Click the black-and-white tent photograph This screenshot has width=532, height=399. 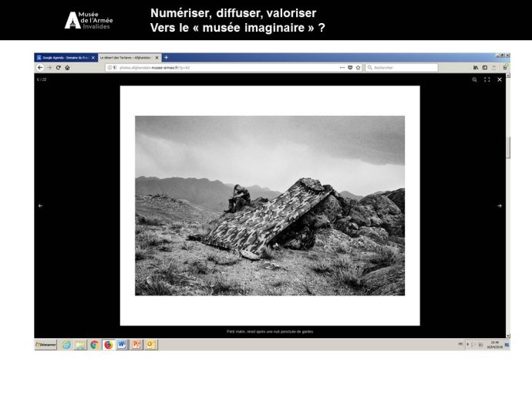click(x=270, y=206)
